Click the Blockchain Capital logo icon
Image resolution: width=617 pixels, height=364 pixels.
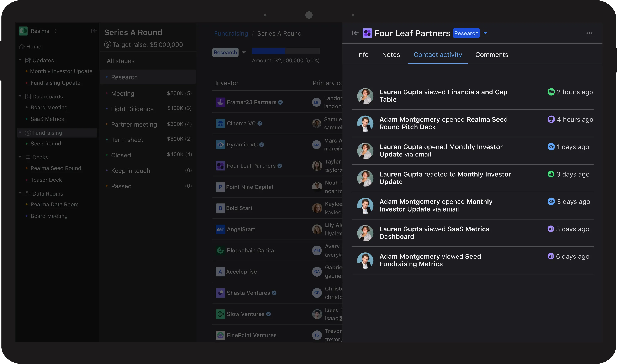point(220,250)
